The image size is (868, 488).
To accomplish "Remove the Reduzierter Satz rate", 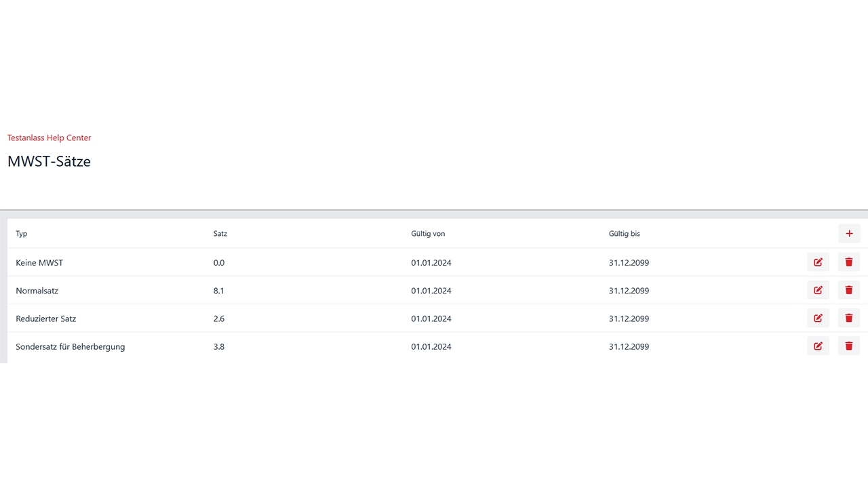I will pyautogui.click(x=849, y=318).
